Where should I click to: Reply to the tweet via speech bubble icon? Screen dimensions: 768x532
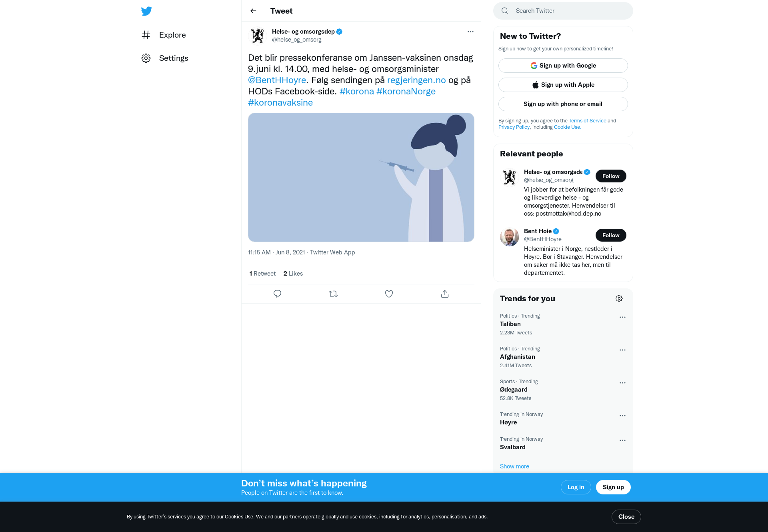277,294
